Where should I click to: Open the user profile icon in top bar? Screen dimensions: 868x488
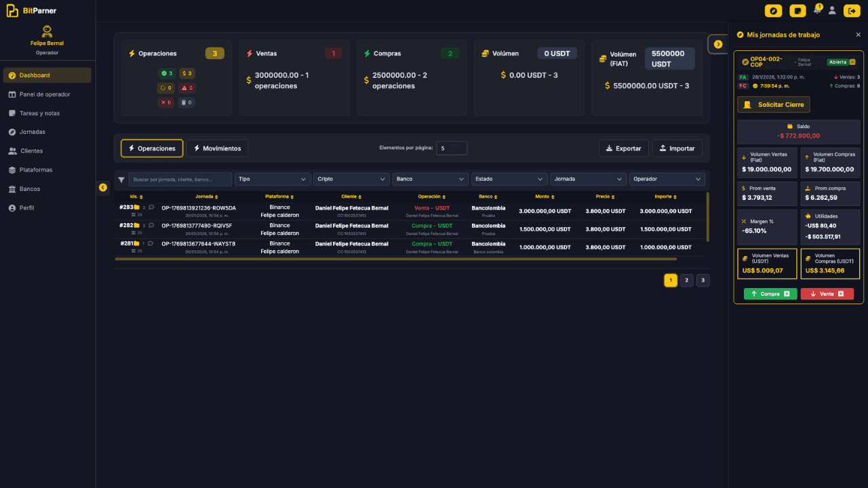pos(832,10)
